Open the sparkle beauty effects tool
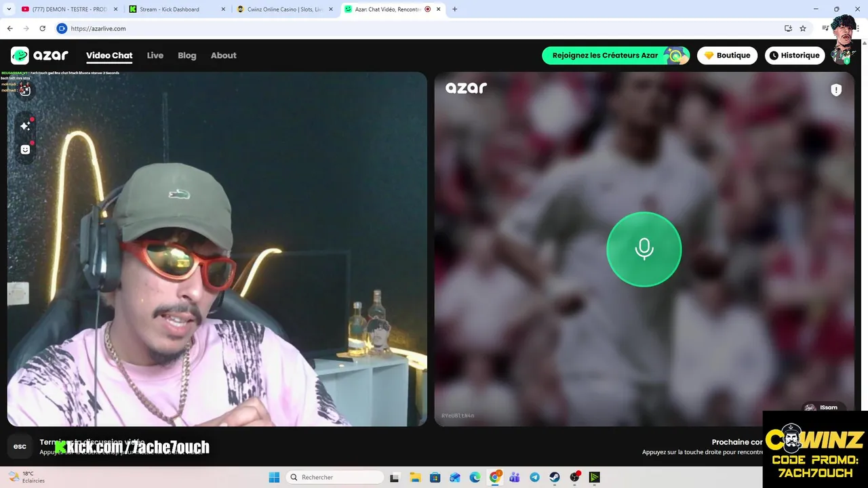The height and width of the screenshot is (488, 868). pyautogui.click(x=25, y=126)
